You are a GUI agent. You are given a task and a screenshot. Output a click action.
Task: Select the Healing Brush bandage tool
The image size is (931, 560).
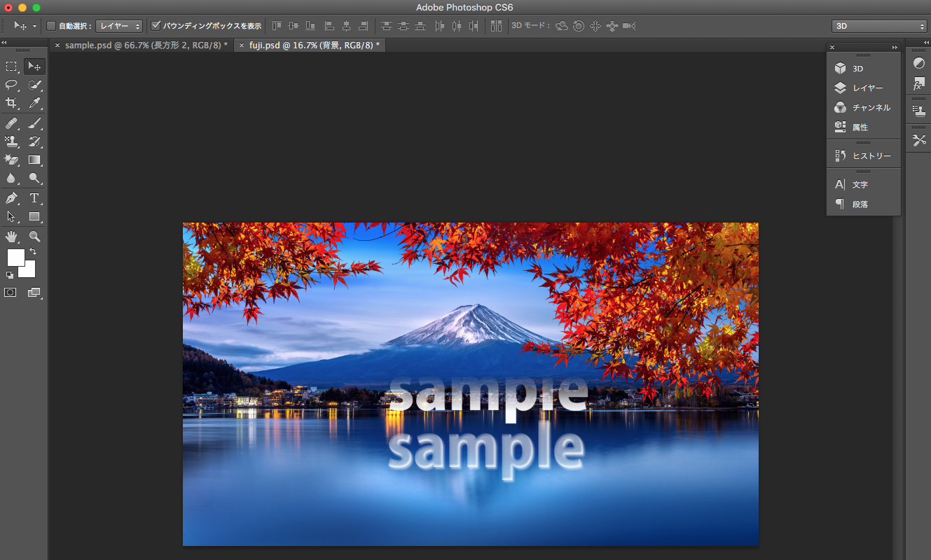11,124
